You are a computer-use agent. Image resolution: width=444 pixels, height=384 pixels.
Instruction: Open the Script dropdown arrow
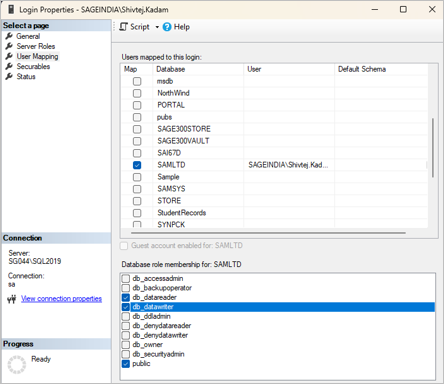point(157,27)
